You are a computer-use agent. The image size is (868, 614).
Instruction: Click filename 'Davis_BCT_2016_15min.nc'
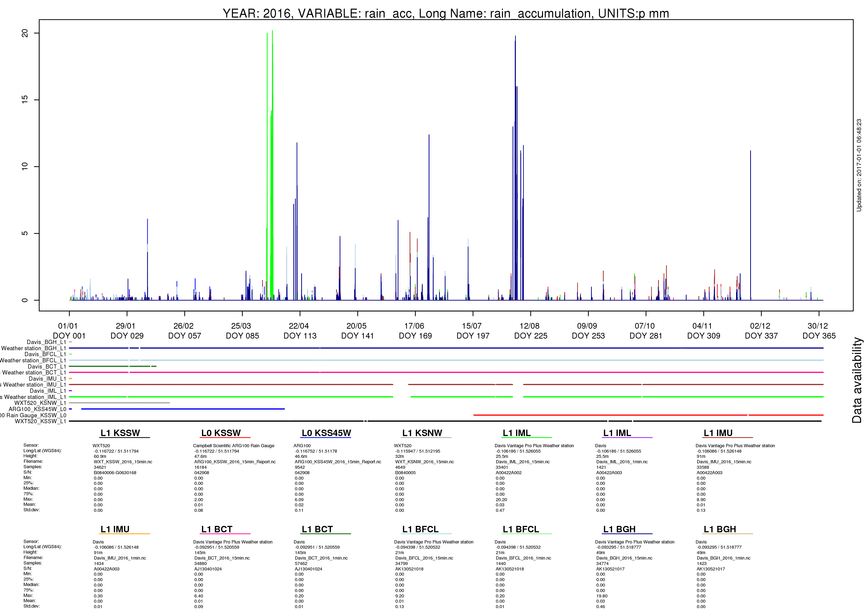point(222,558)
